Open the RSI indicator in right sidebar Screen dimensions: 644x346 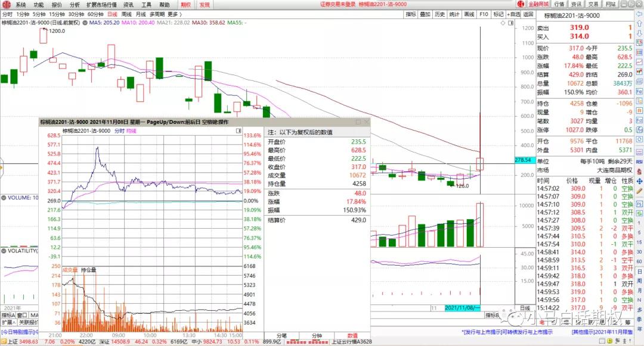[639, 161]
